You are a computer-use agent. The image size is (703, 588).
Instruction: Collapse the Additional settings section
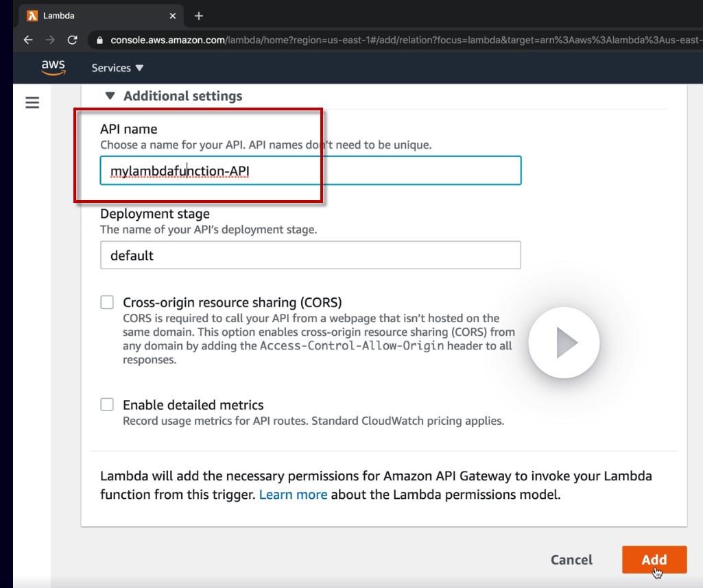click(173, 96)
